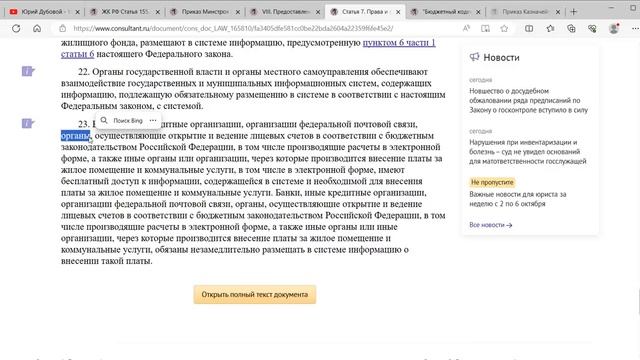Open the three-dots menu in selection popup
Image resolution: width=640 pixels, height=360 pixels.
[x=153, y=120]
